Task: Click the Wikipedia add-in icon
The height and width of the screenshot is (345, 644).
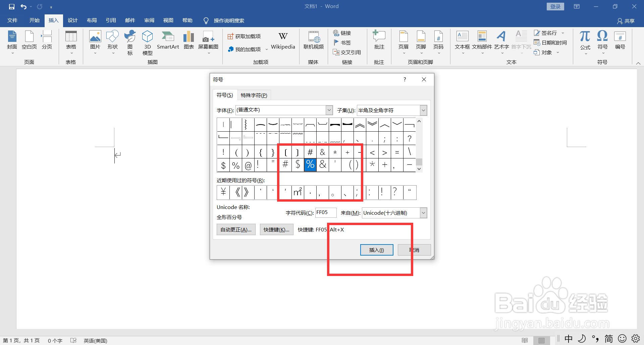Action: 283,40
